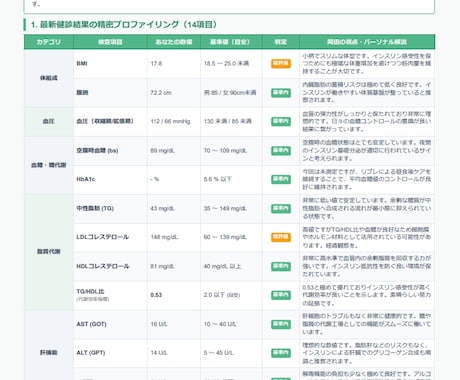Click the 空腹時血糖 (bs) item label
This screenshot has width=460, height=380.
[x=97, y=151]
